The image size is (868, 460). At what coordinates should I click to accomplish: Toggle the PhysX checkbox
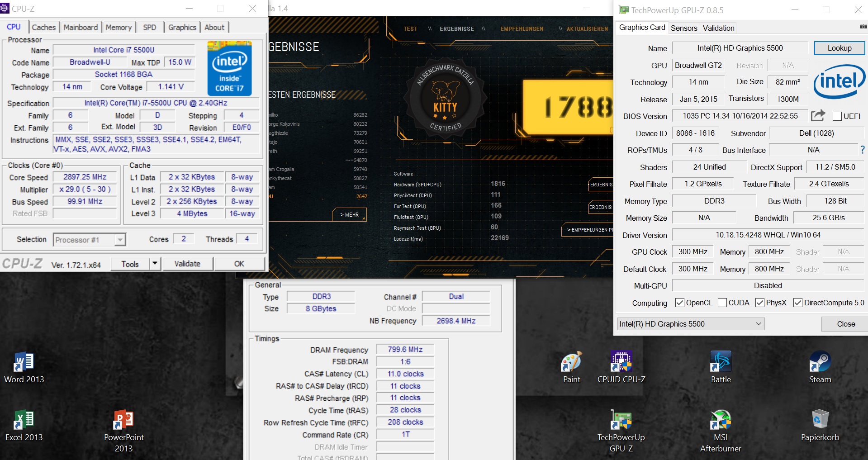[760, 303]
